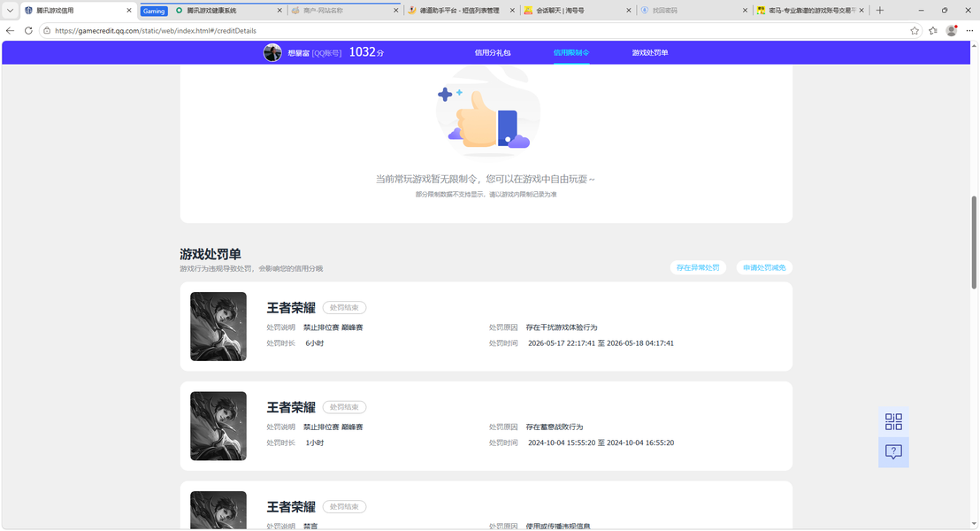Go back to the previous page
980x531 pixels.
pyautogui.click(x=10, y=31)
